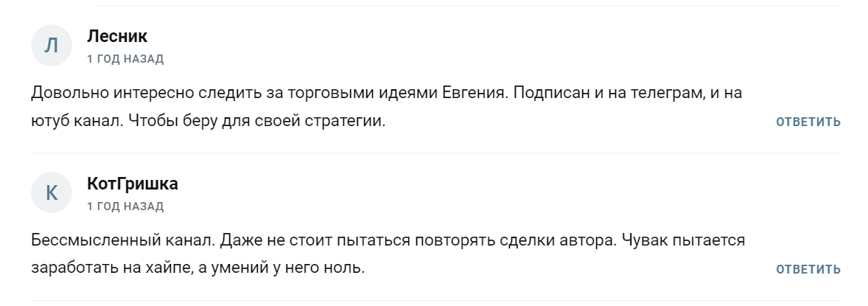Screen dimensions: 868x306
Task: Click the Л avatar icon of Лесник
Action: pos(51,46)
